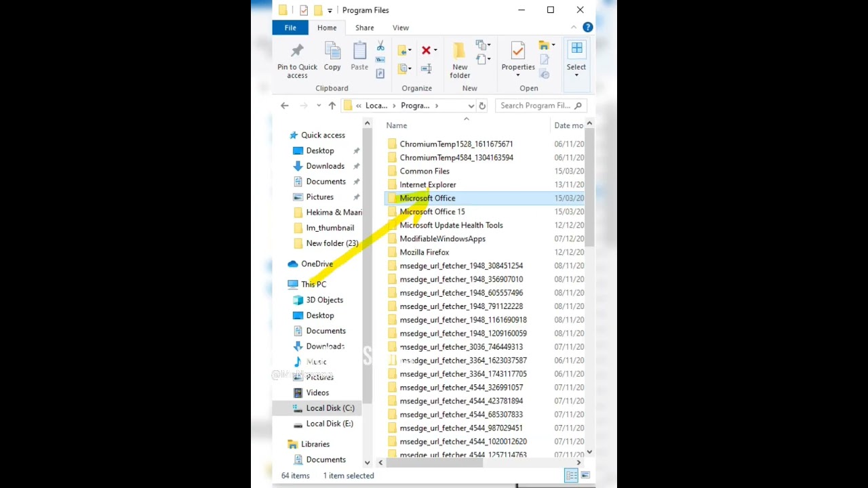Open the Properties dropdown arrow
Screen dimensions: 868x488
[518, 75]
